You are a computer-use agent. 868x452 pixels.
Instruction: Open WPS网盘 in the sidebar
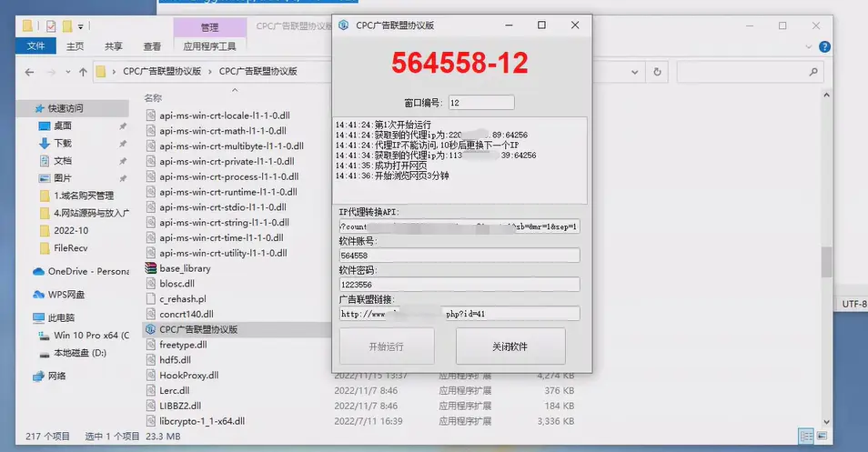(66, 295)
